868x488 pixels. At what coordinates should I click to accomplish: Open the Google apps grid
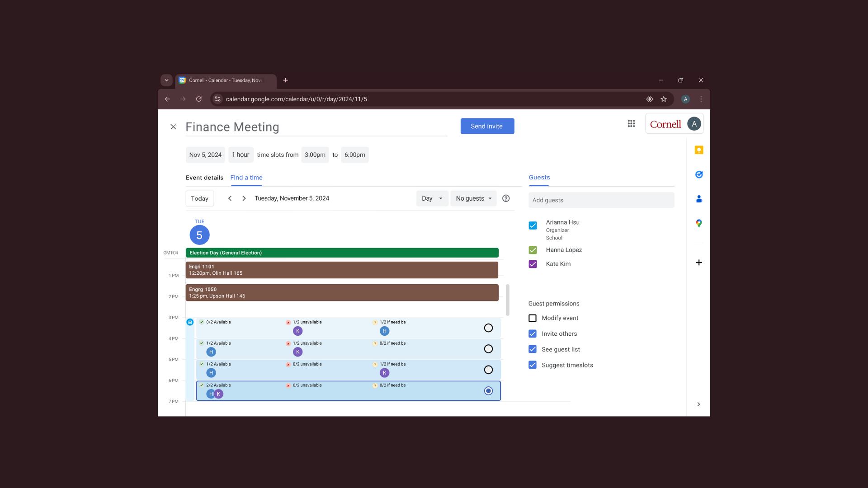[x=631, y=124]
